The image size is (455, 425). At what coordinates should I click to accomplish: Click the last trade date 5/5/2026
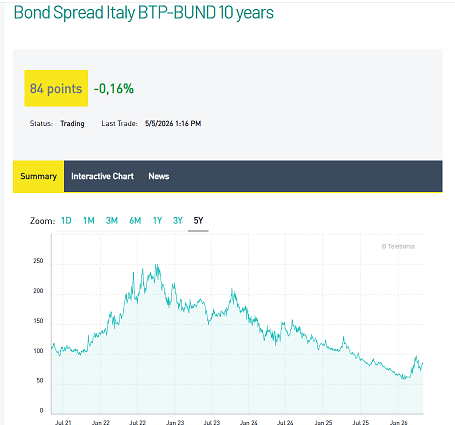pyautogui.click(x=159, y=123)
